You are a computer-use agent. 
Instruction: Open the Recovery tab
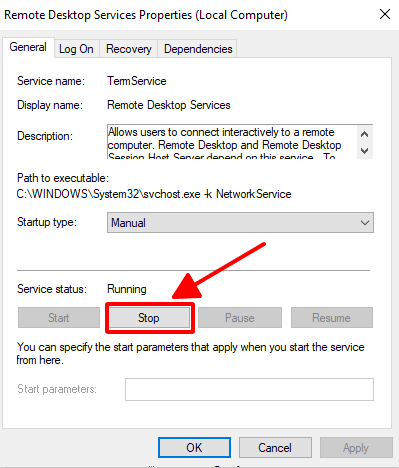pos(129,49)
